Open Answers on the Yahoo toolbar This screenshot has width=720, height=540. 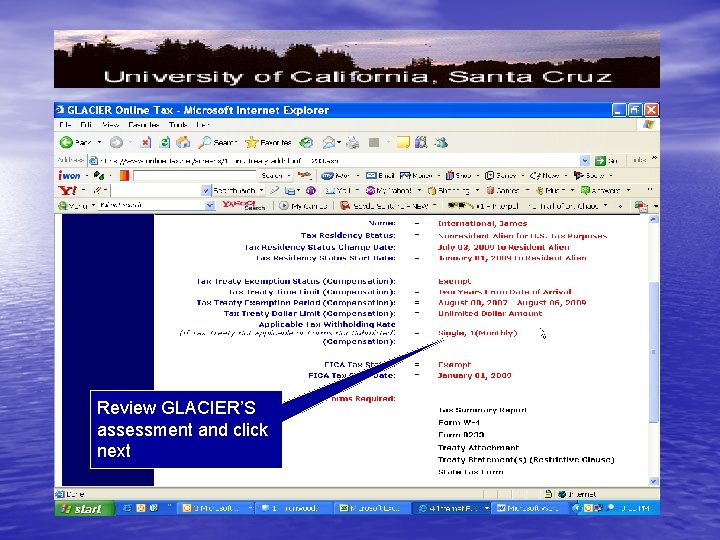(x=601, y=190)
